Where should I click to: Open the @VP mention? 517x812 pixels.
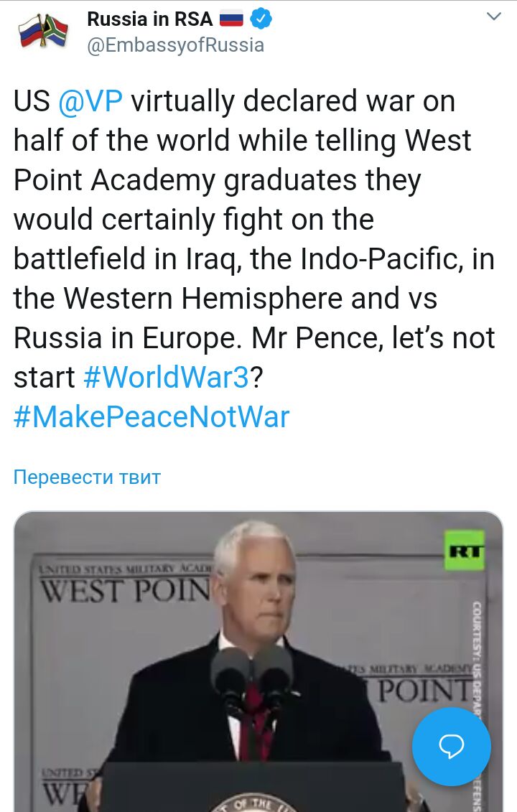(90, 101)
